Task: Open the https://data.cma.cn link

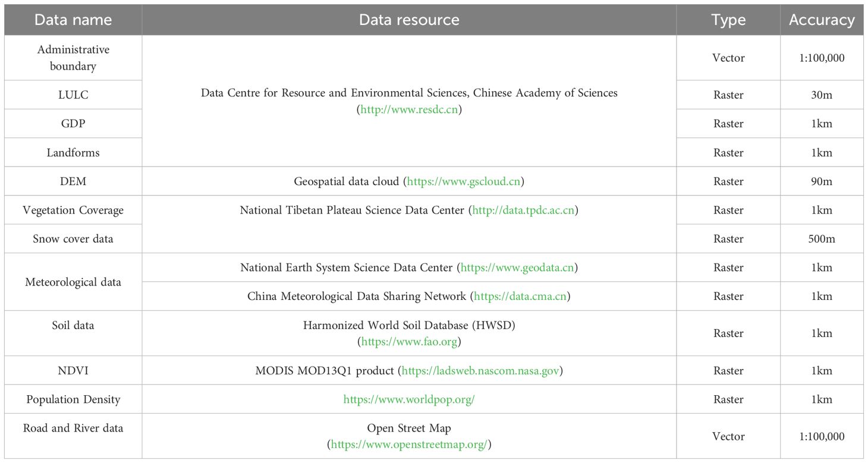Action: 521,296
